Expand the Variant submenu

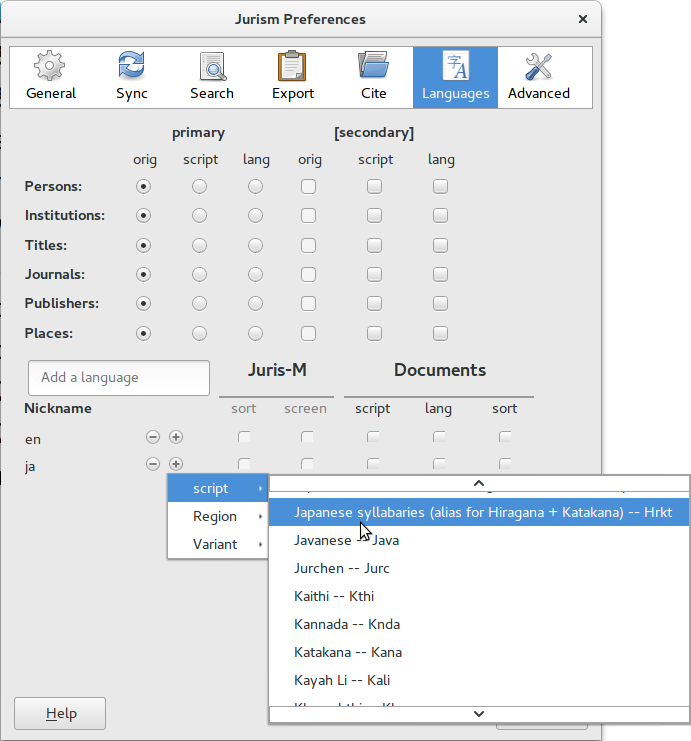(218, 544)
